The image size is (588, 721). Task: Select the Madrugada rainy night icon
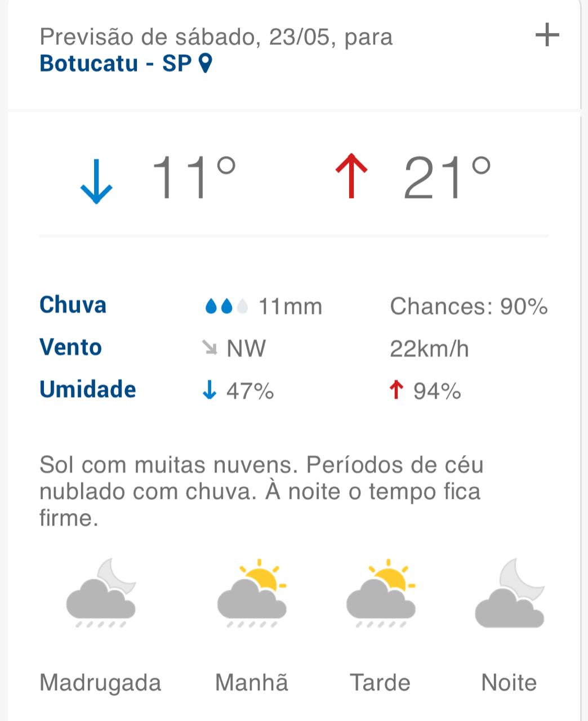pos(101,593)
